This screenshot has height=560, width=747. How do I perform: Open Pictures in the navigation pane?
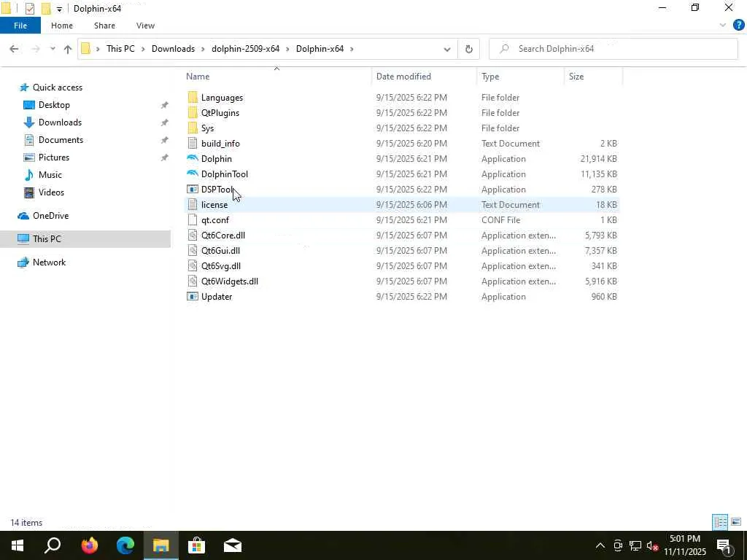(x=53, y=157)
